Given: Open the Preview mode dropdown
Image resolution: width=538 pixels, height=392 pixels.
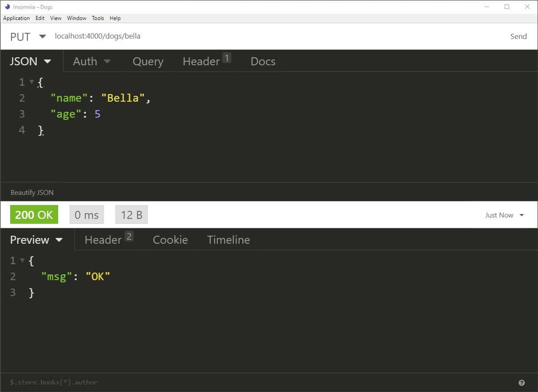Looking at the screenshot, I should point(36,240).
